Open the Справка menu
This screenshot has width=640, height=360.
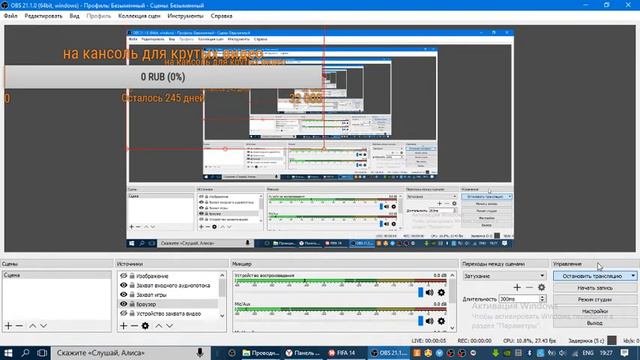pos(222,16)
